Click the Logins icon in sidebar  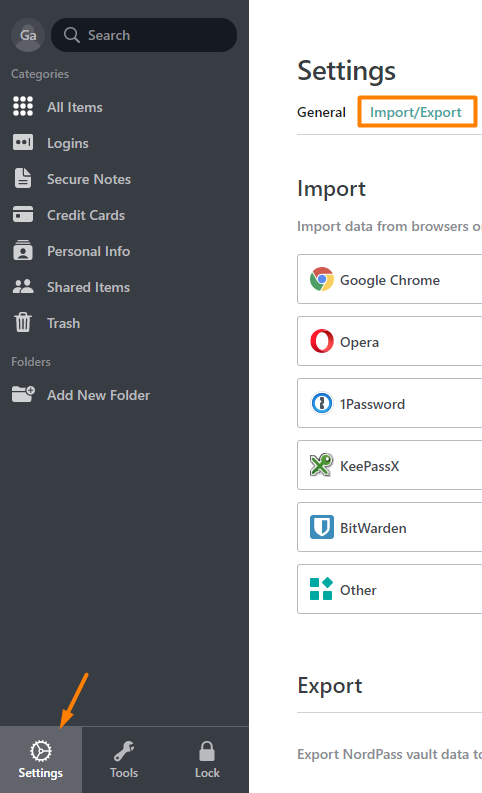(x=23, y=143)
